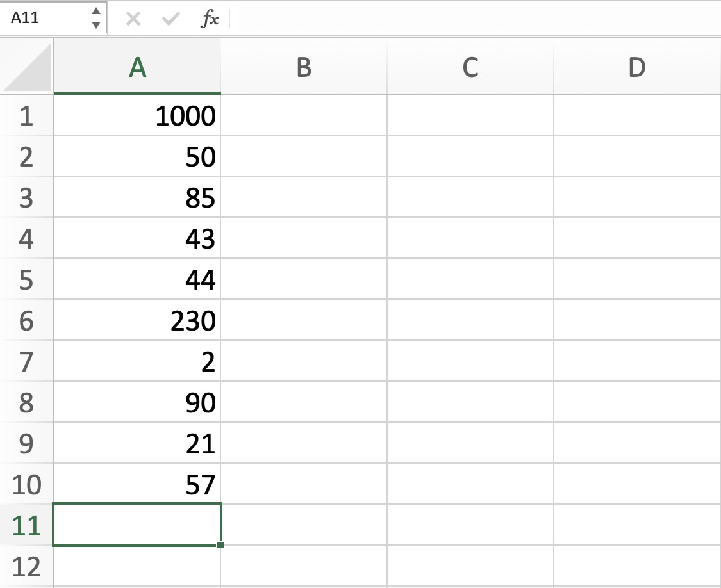Select row 6 header
Screen dimensions: 721x588
27,320
